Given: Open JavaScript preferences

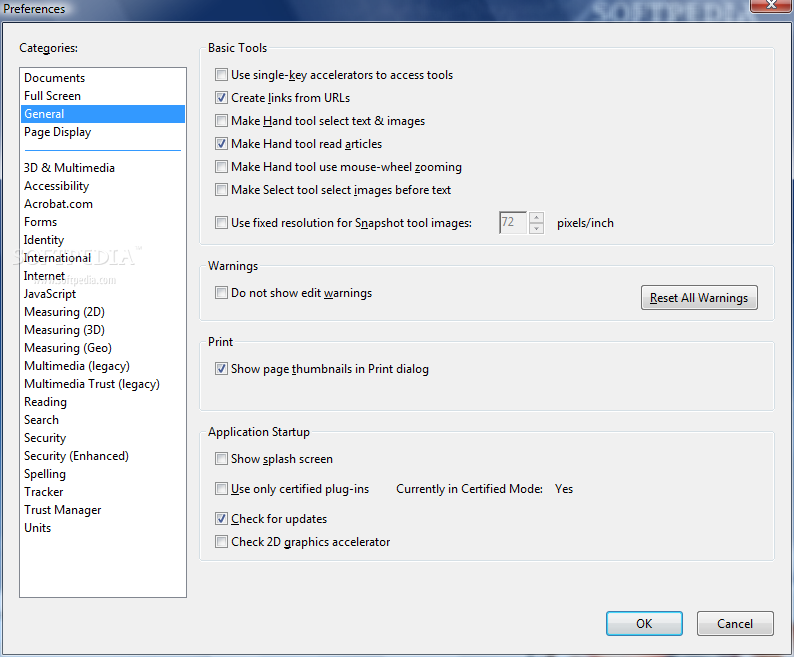Looking at the screenshot, I should 103,294.
